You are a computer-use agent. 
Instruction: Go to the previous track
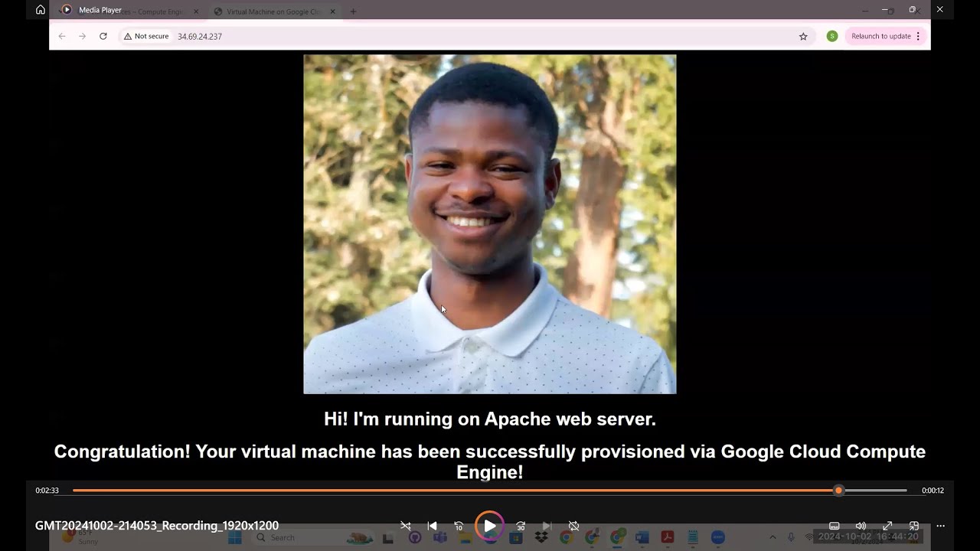(x=432, y=526)
